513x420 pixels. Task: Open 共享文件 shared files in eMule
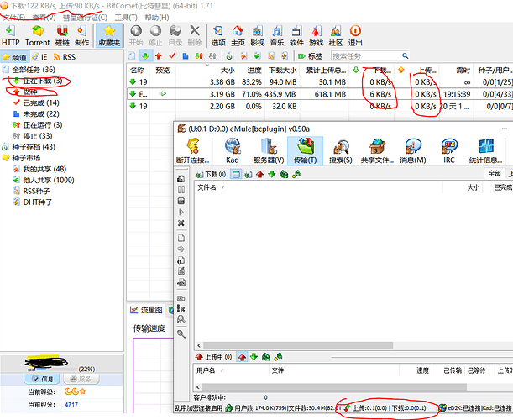377,150
